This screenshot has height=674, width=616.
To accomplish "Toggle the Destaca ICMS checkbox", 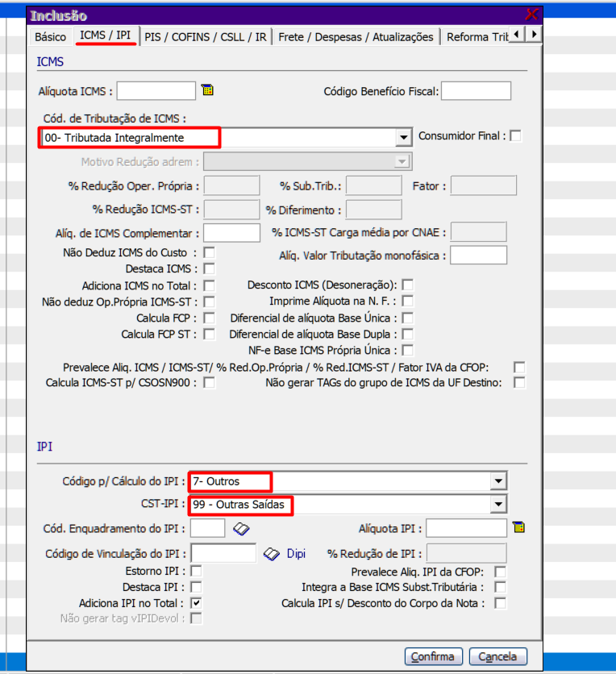I will coord(210,268).
